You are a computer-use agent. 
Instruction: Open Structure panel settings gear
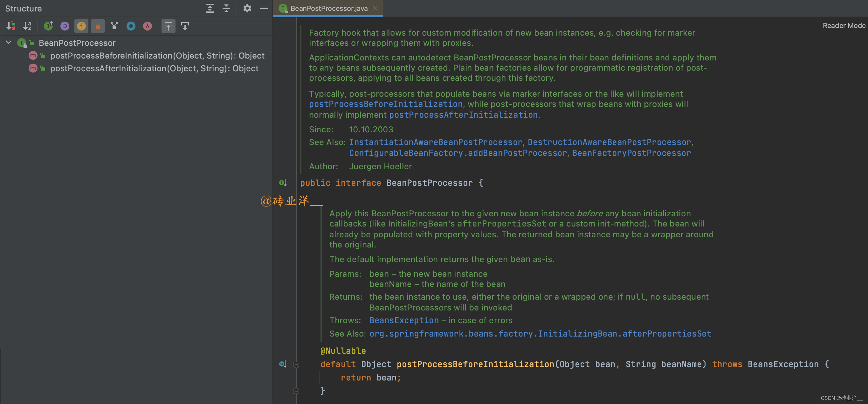247,9
